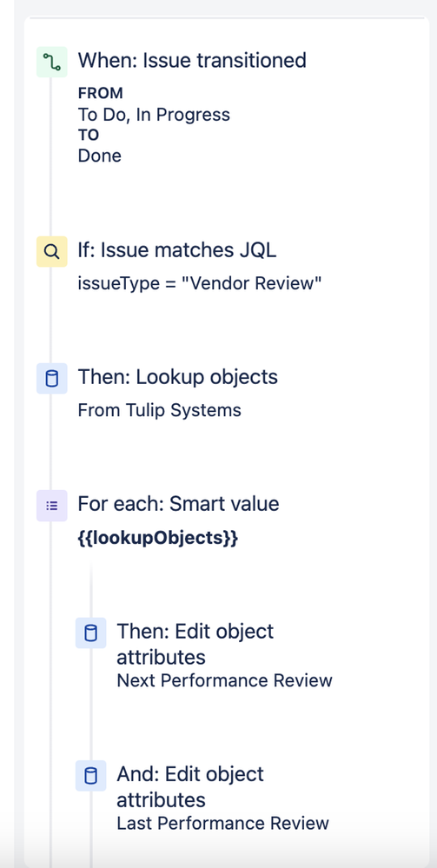Click the Next Performance Review attribute label

pos(224,680)
